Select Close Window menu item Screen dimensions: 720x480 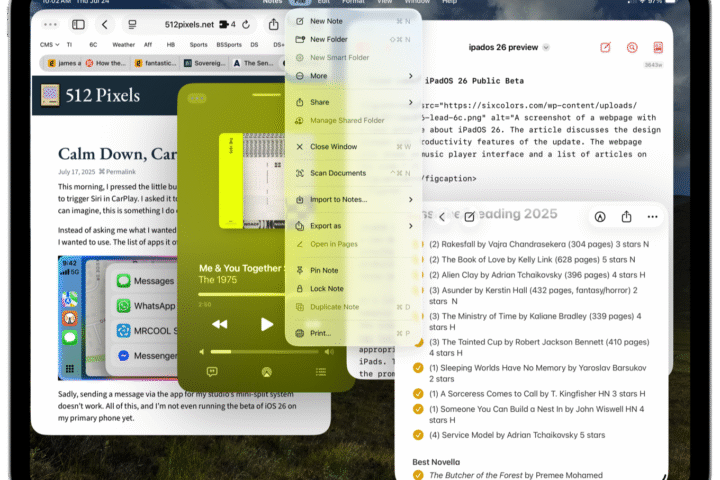pyautogui.click(x=354, y=147)
